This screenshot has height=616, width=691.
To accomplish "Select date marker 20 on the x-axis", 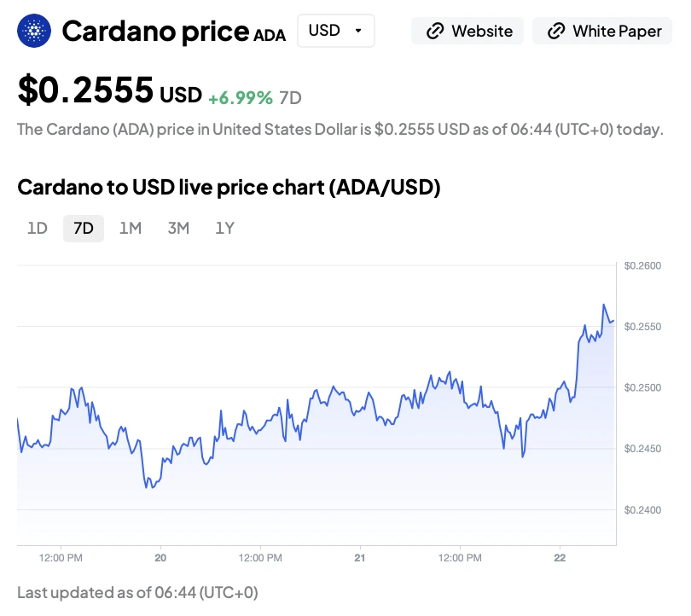I will pyautogui.click(x=160, y=558).
